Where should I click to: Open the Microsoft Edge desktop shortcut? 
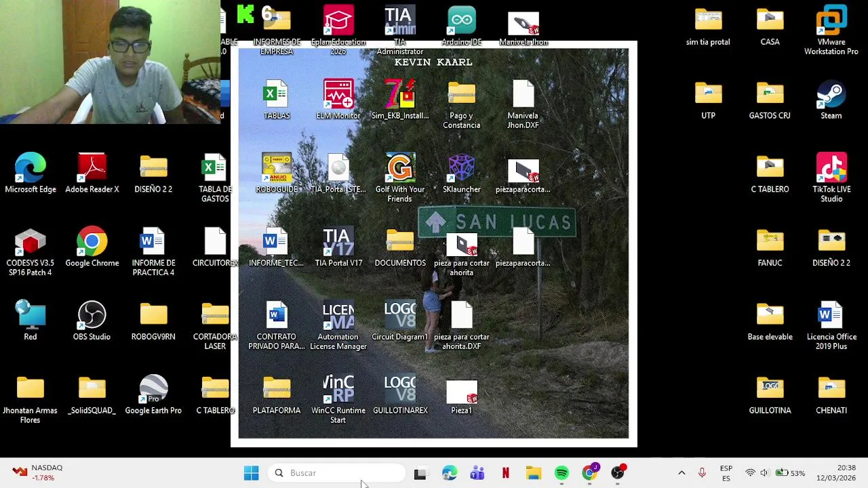pyautogui.click(x=31, y=174)
